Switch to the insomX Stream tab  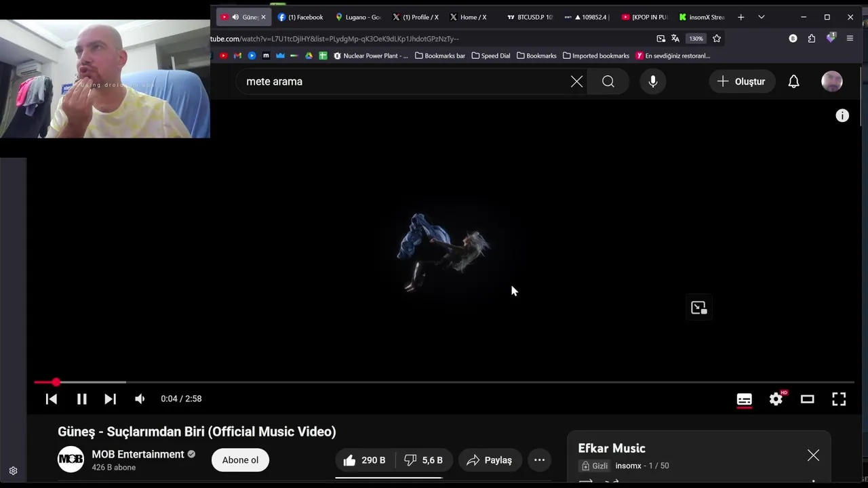point(702,17)
